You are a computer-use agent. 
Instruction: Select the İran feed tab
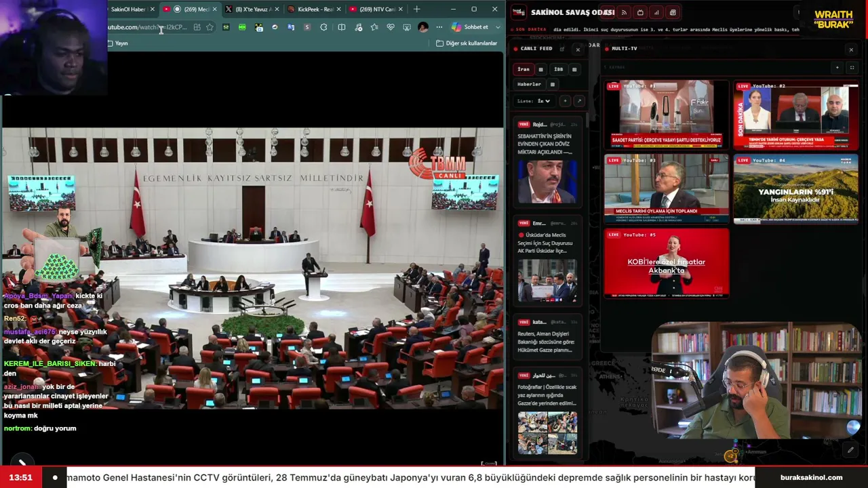(524, 69)
